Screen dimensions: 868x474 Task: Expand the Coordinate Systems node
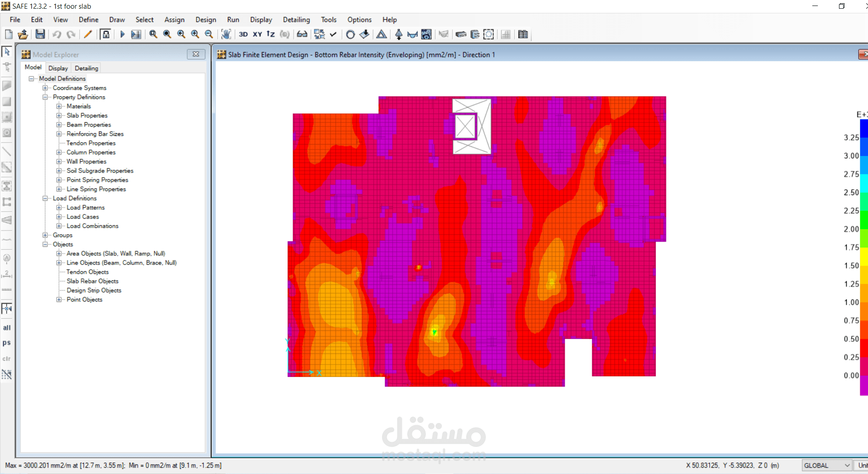point(45,88)
